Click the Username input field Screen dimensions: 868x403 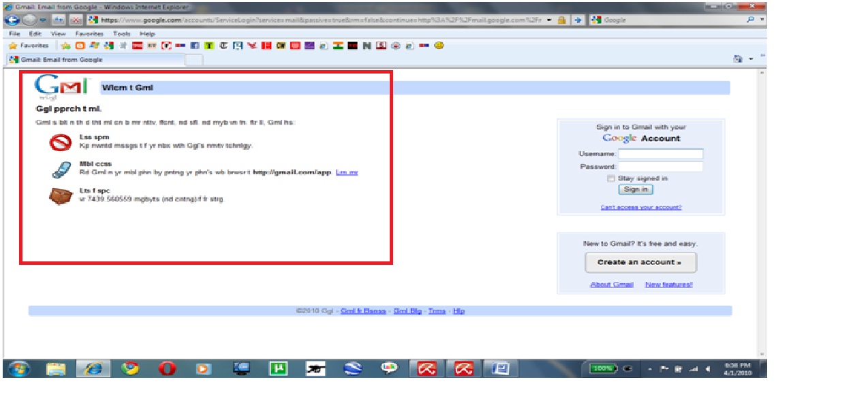pos(660,154)
